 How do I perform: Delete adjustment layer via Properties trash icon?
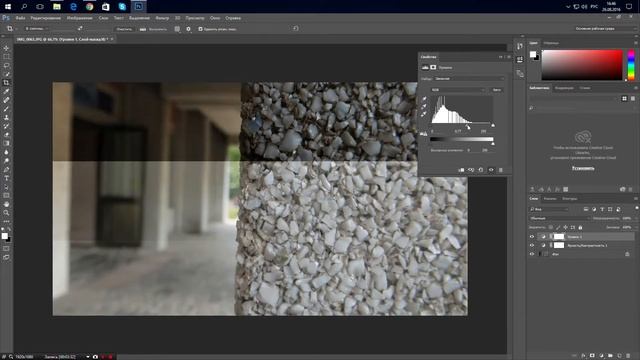501,170
